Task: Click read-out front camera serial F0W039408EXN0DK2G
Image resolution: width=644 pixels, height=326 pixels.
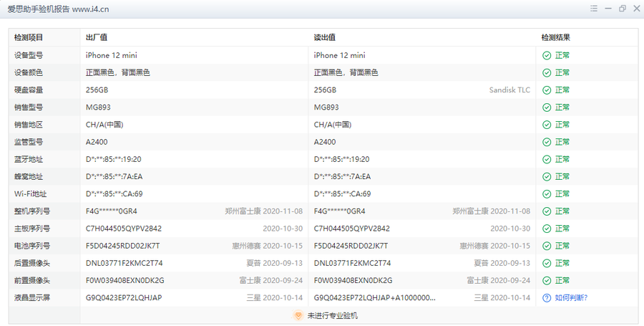Action: click(x=353, y=280)
